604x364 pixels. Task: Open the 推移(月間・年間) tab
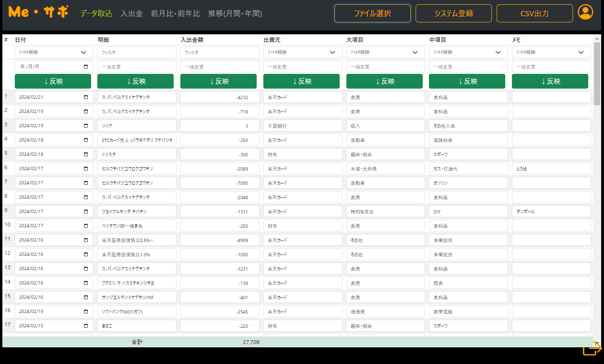pyautogui.click(x=235, y=14)
